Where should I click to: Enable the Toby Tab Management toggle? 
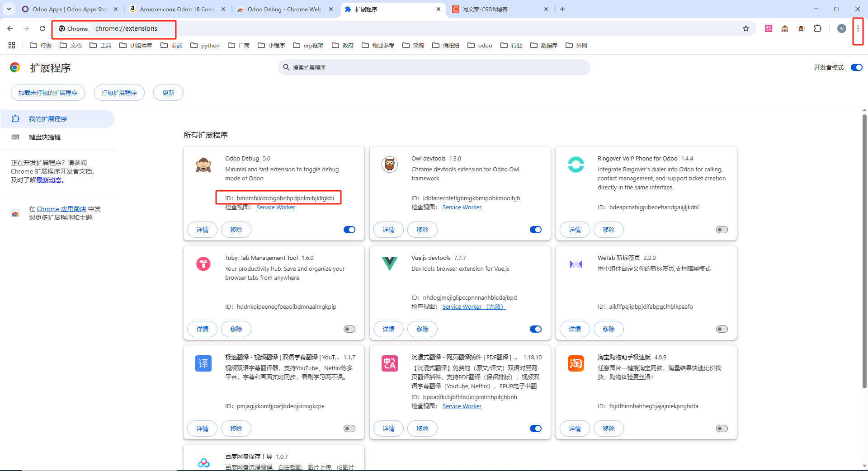349,329
